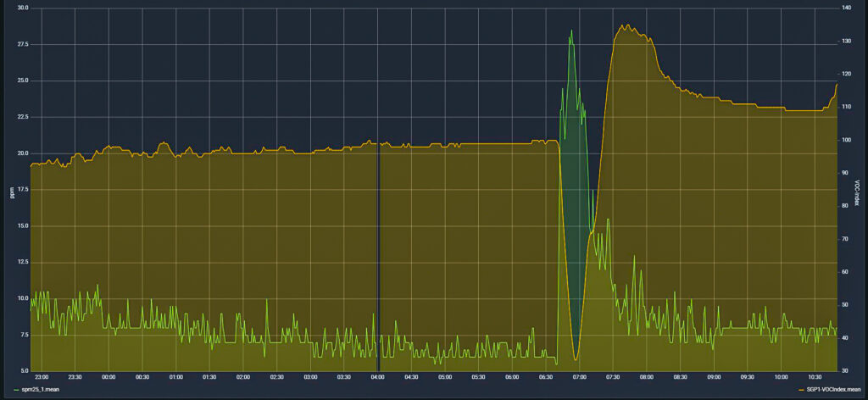The width and height of the screenshot is (868, 400).
Task: Click the top of the green spm25 spike
Action: pos(571,31)
